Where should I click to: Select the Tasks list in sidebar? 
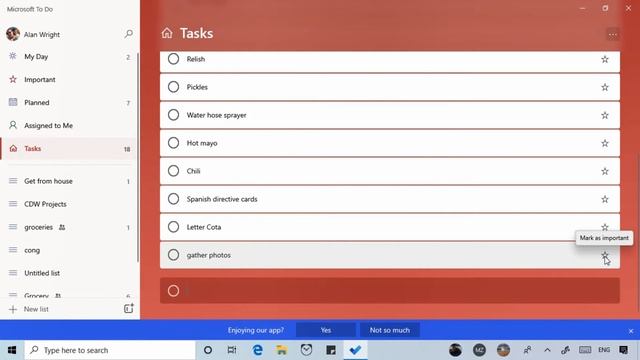coord(69,149)
